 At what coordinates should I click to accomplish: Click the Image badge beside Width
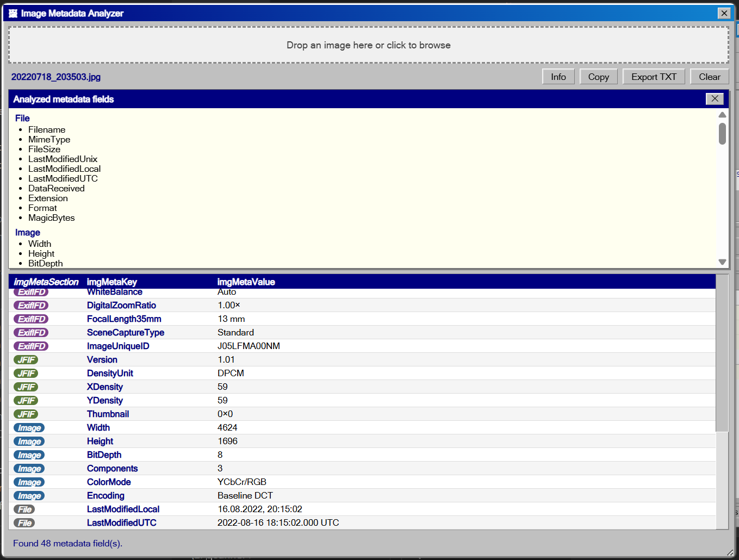click(x=29, y=427)
